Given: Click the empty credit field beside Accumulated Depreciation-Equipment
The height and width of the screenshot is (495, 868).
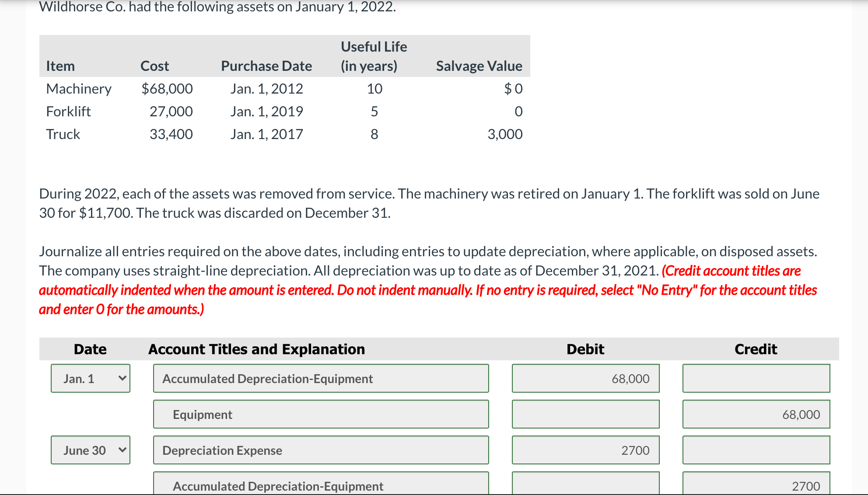Looking at the screenshot, I should [x=756, y=378].
